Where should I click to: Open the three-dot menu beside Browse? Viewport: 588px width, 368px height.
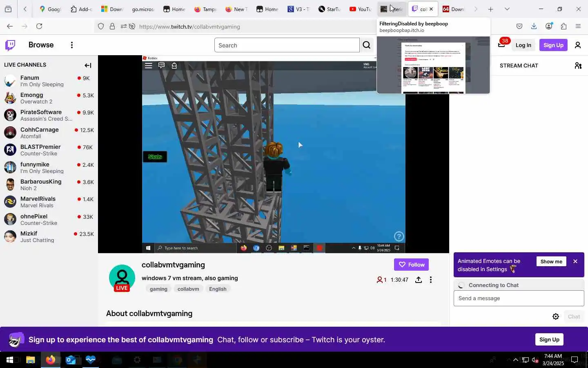click(72, 45)
